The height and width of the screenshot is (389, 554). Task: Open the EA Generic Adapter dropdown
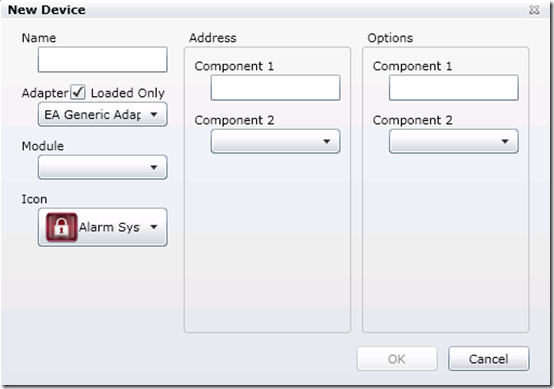(102, 114)
